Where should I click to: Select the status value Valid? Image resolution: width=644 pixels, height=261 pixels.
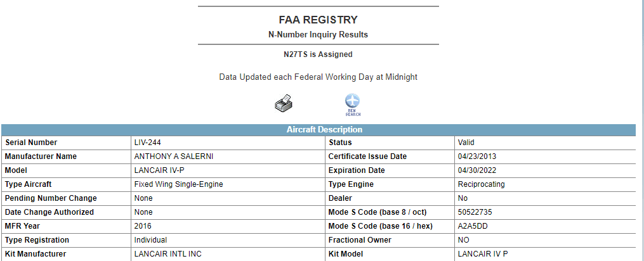[466, 143]
